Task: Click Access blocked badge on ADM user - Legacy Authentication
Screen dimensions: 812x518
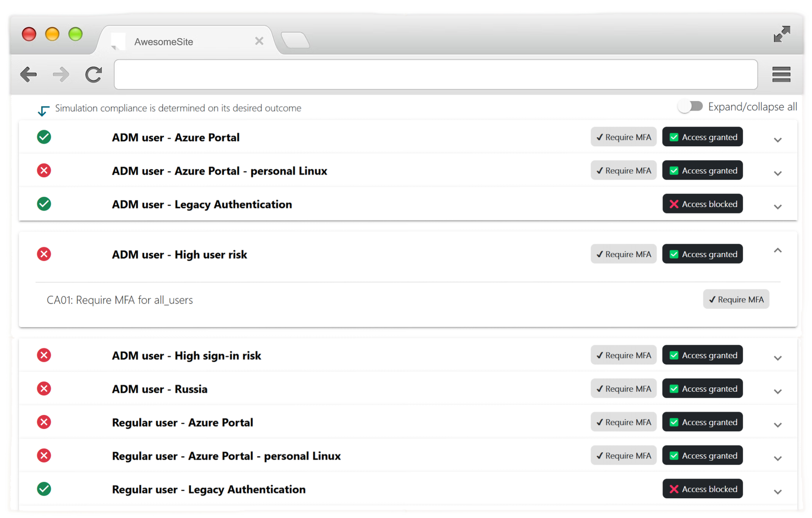Action: [702, 204]
